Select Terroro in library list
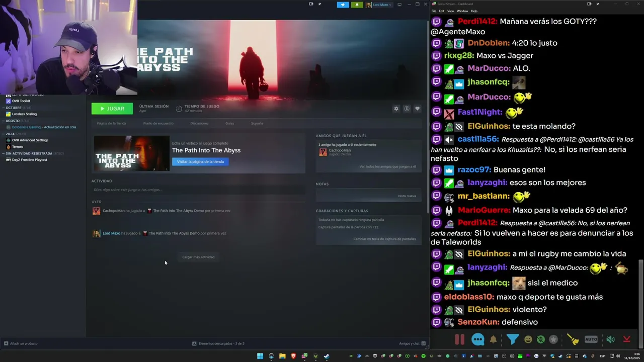The width and height of the screenshot is (644, 362). [18, 147]
